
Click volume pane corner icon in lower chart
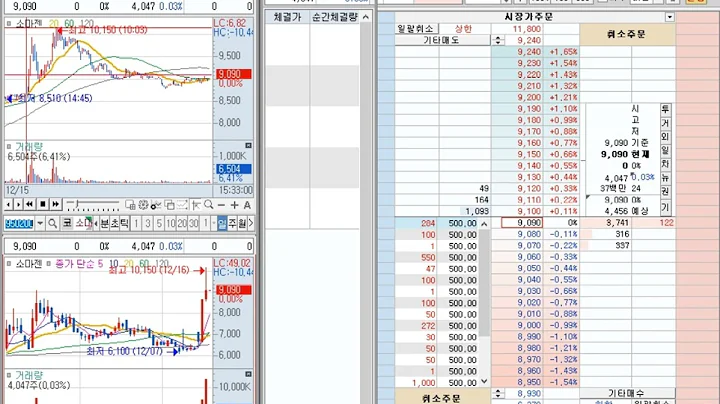coord(248,374)
